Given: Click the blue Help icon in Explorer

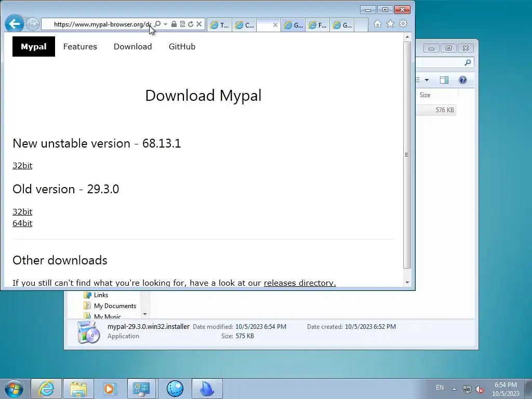Looking at the screenshot, I should [x=463, y=80].
